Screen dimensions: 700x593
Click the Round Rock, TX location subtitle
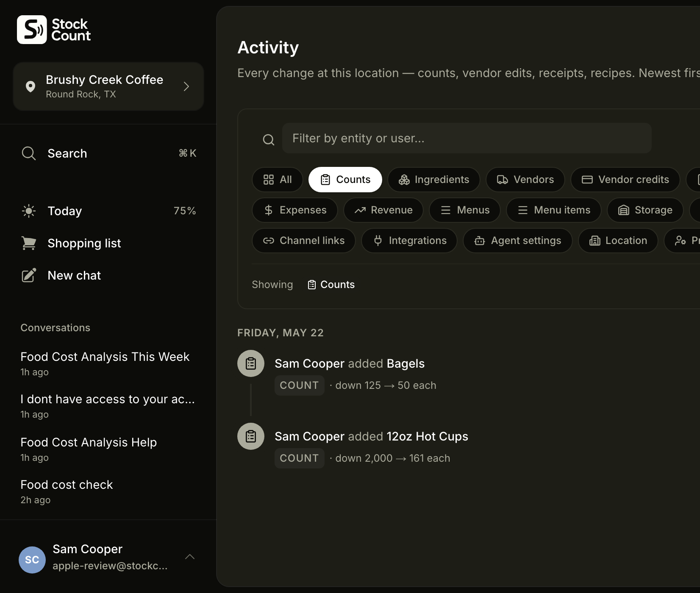(x=81, y=94)
